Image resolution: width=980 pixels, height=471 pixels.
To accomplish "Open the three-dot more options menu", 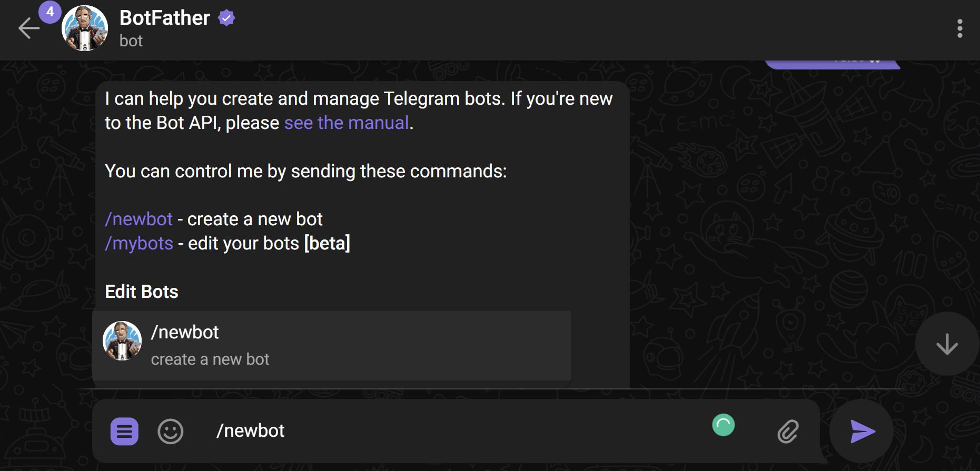I will pyautogui.click(x=959, y=28).
